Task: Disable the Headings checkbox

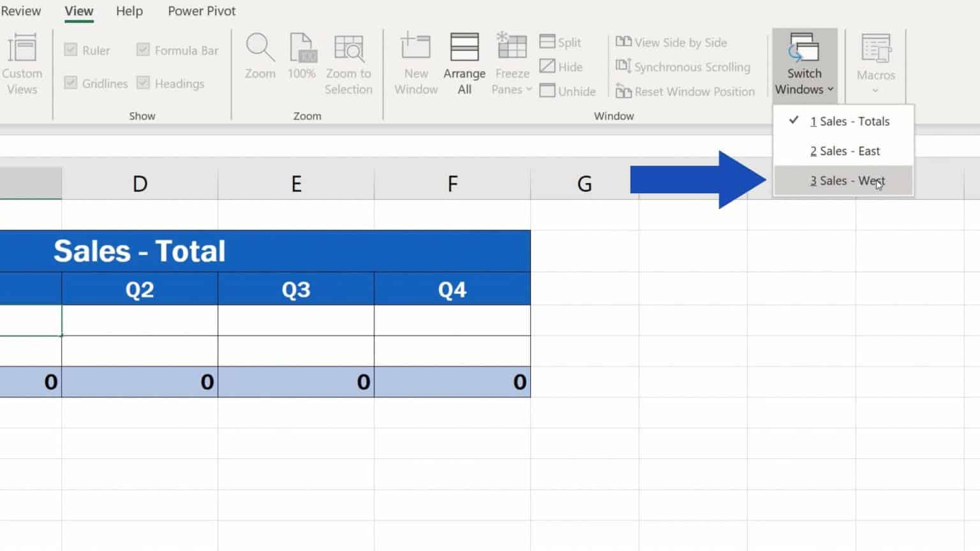Action: coord(143,83)
